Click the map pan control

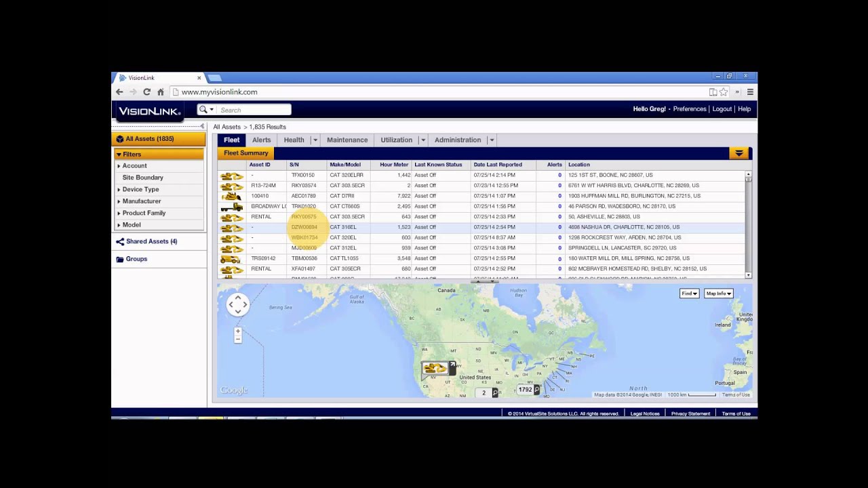click(238, 305)
